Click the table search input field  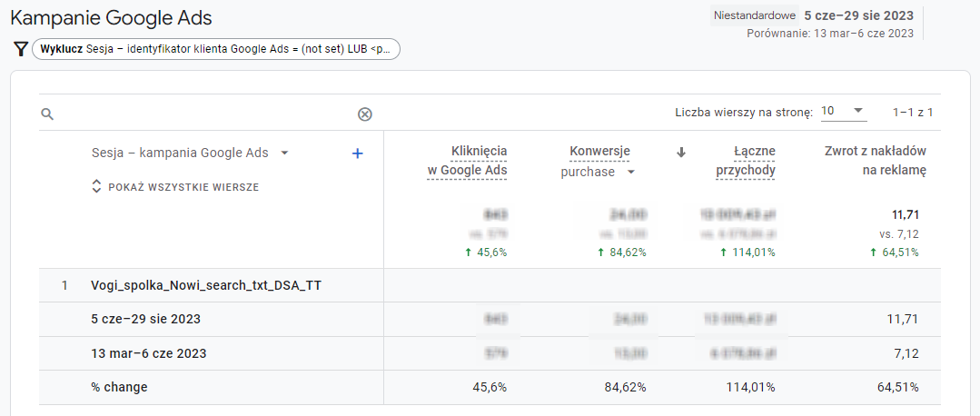click(200, 114)
